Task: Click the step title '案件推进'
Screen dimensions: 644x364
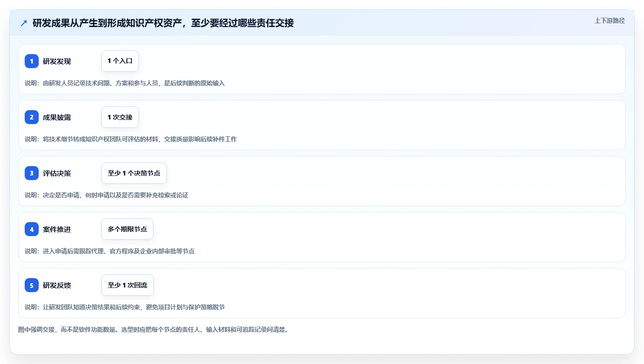Action: [x=57, y=229]
